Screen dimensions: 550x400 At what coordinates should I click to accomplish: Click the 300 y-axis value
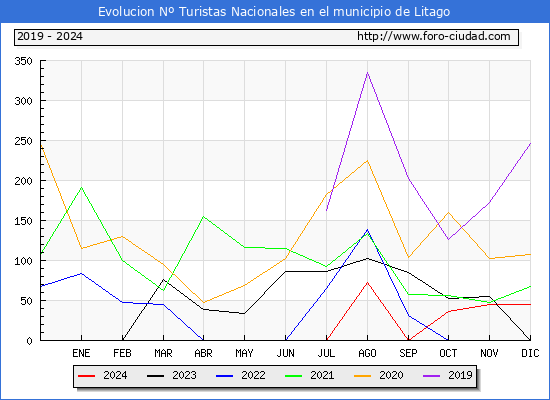click(24, 101)
